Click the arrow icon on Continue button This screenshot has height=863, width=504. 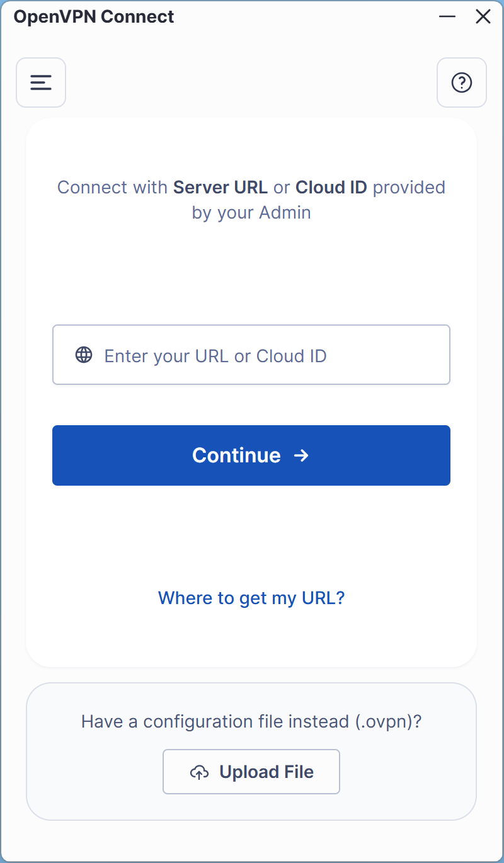302,455
